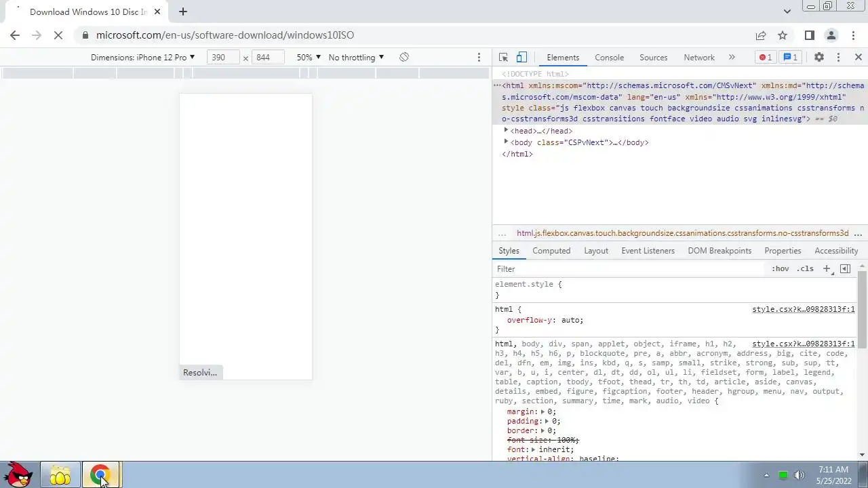Open the Dimensions iPhone 12 Pro dropdown
The image size is (868, 488).
(x=143, y=58)
